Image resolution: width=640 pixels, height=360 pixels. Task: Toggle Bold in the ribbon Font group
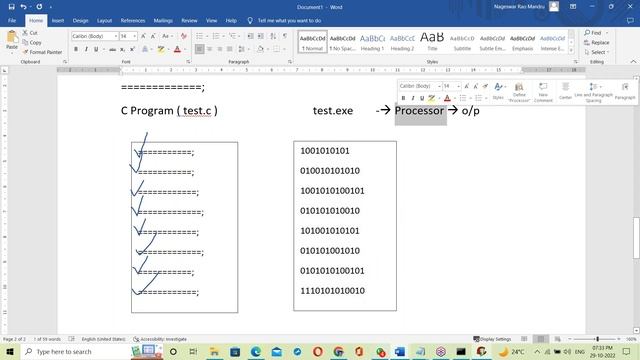click(x=76, y=49)
